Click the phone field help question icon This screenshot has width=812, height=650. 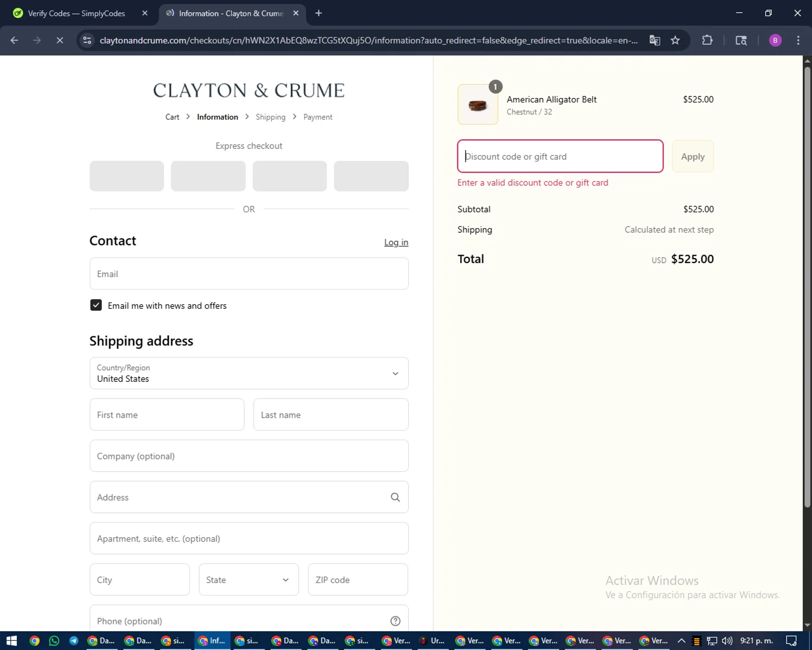click(395, 621)
